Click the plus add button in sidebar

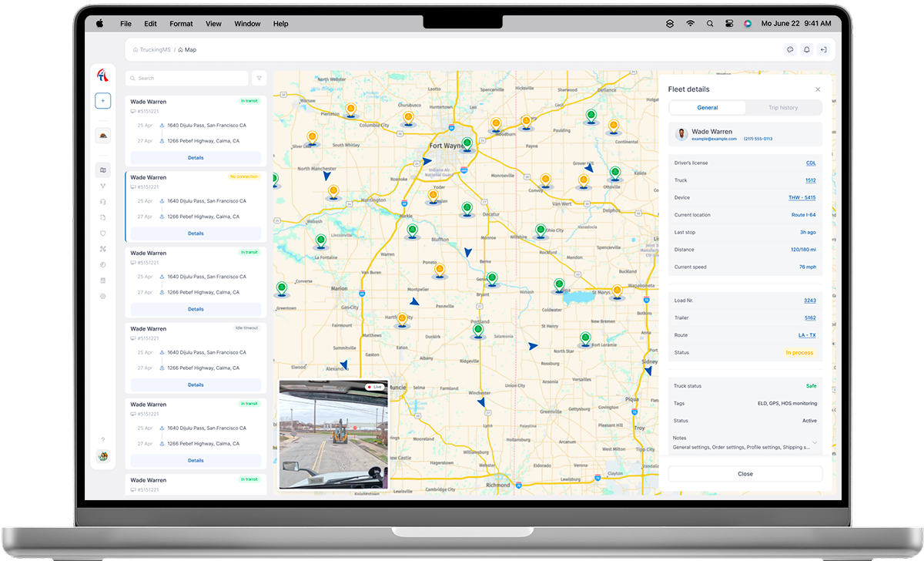pyautogui.click(x=102, y=101)
